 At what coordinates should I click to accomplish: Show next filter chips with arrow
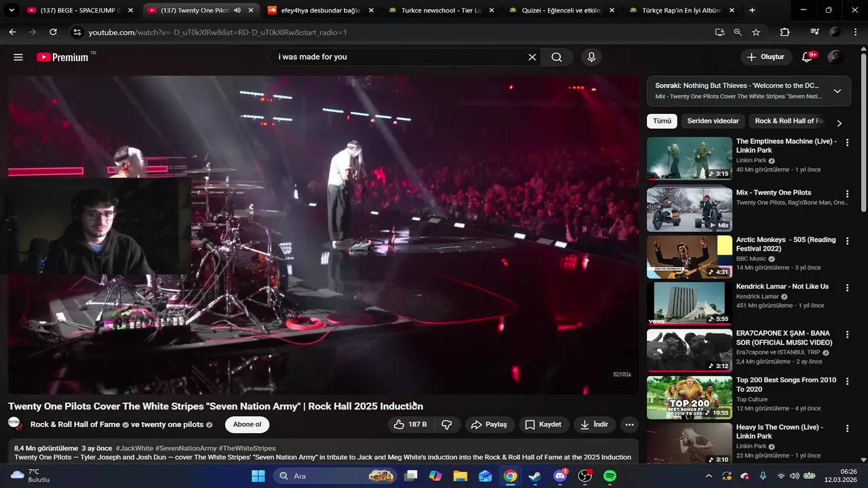[839, 123]
